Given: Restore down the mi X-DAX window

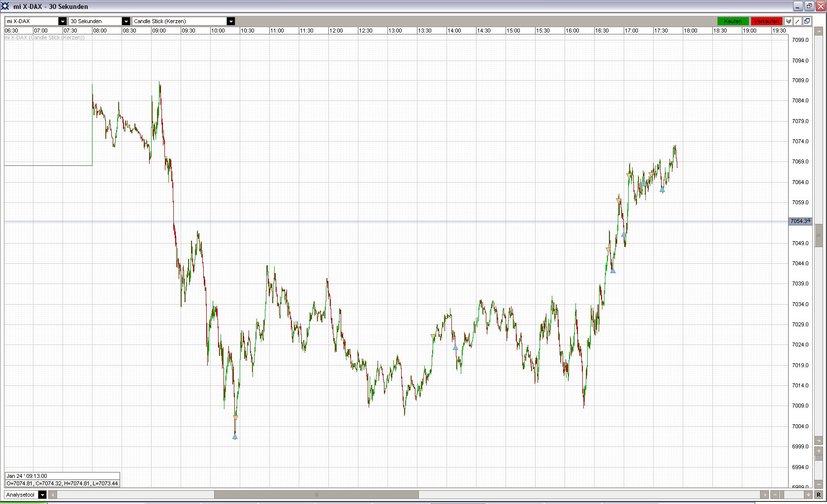Looking at the screenshot, I should click(x=809, y=6).
